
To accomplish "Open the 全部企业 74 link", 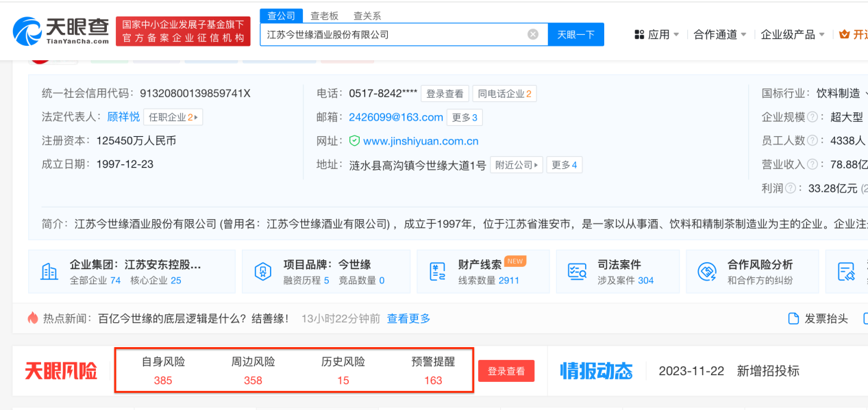I will tap(95, 280).
